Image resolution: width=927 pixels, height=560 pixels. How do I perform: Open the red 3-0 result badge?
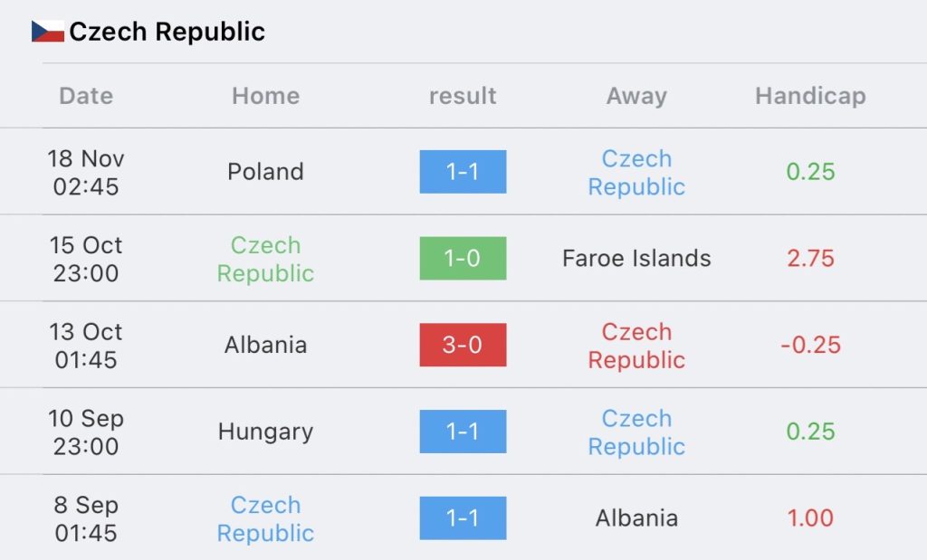[463, 345]
